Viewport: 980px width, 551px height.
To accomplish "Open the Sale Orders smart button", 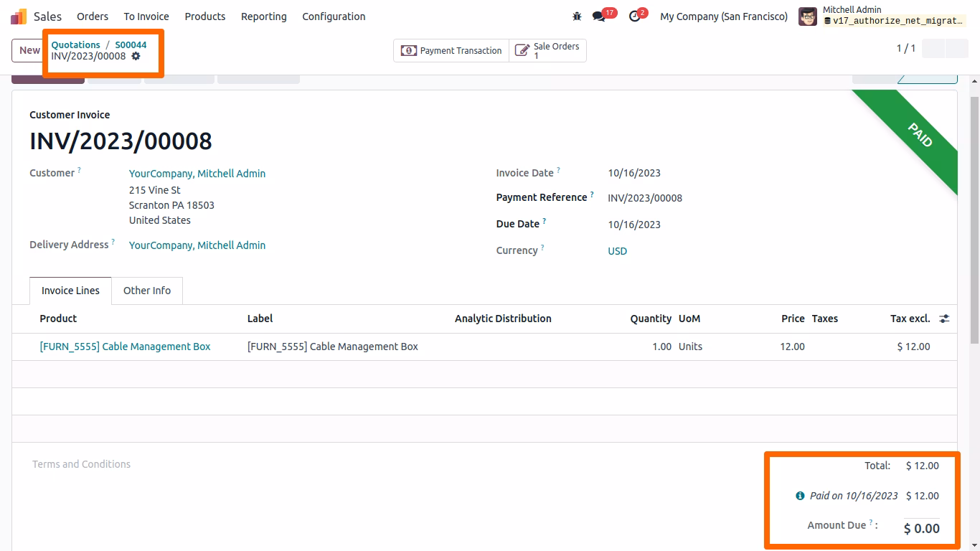I will click(x=548, y=51).
